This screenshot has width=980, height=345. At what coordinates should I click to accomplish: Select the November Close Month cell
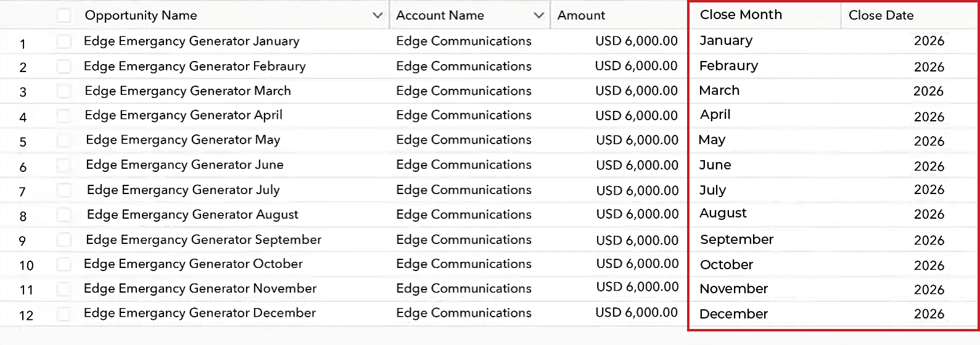point(733,289)
